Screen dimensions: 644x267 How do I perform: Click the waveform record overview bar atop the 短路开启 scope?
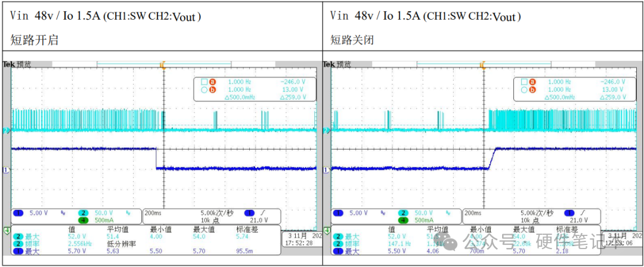(163, 64)
